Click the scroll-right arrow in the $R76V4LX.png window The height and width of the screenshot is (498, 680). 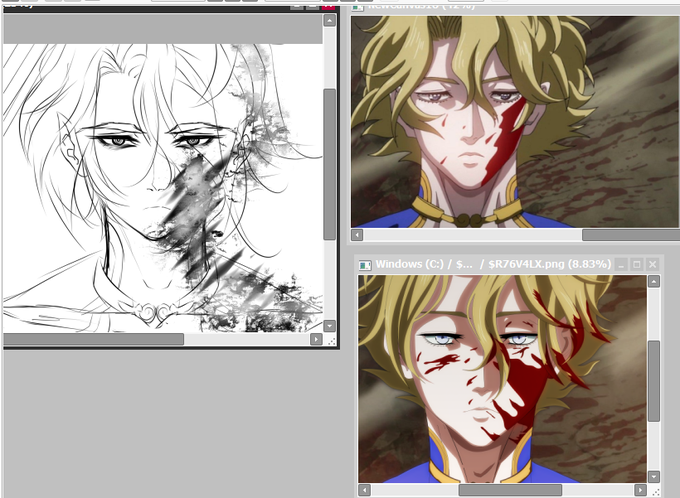pos(640,490)
